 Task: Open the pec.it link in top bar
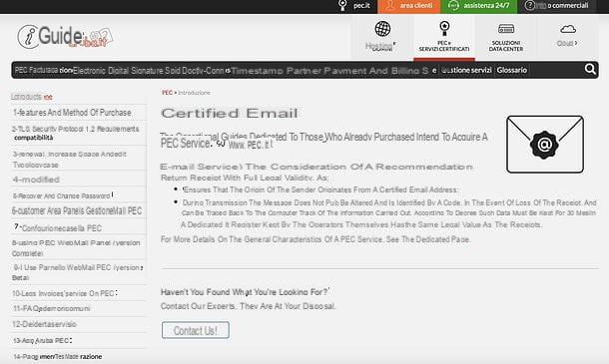click(361, 5)
